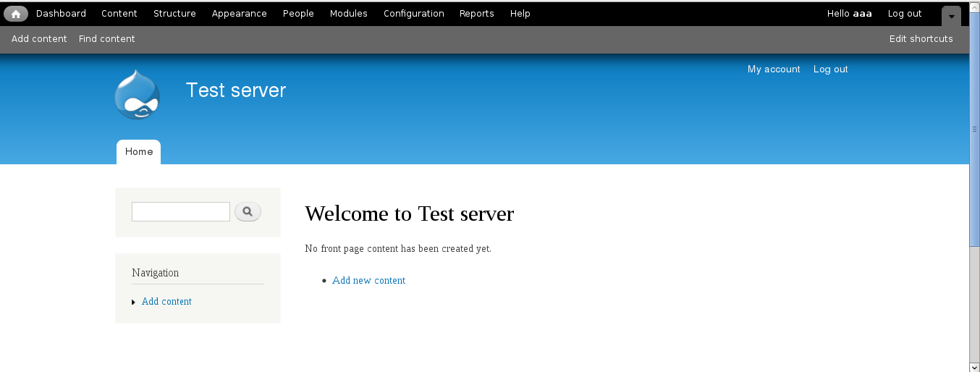Screen dimensions: 980x372
Task: Open the Dashboard menu
Action: click(61, 14)
